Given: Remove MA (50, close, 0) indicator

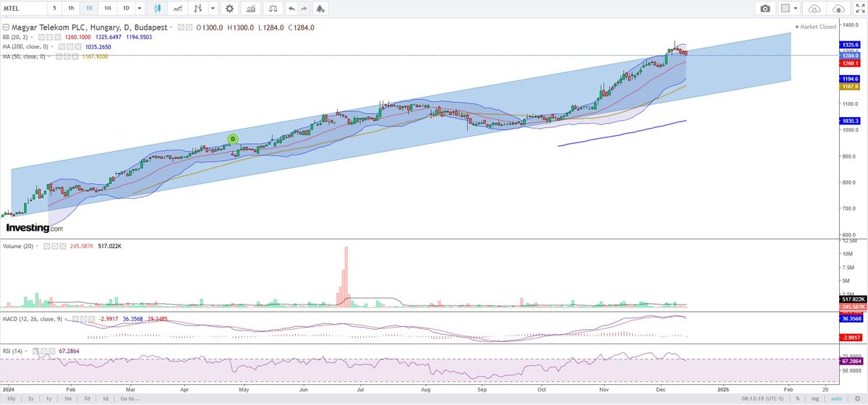Looking at the screenshot, I should click(x=75, y=56).
